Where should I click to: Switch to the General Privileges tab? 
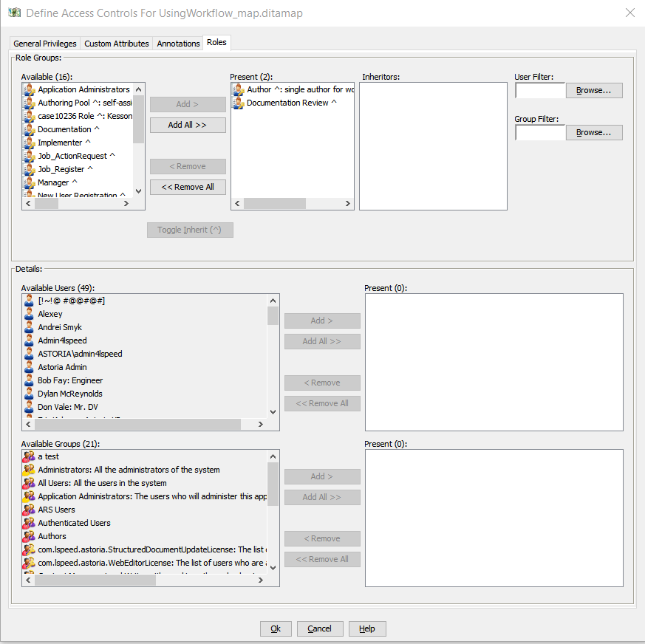click(x=44, y=44)
